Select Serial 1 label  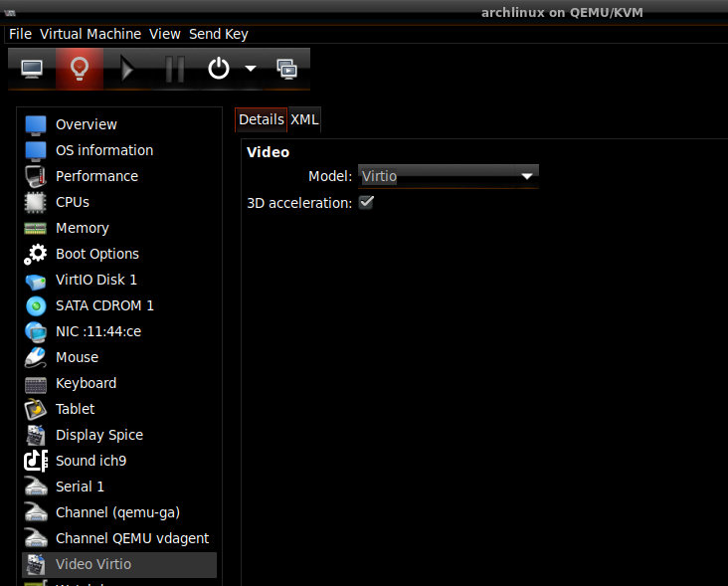(80, 488)
